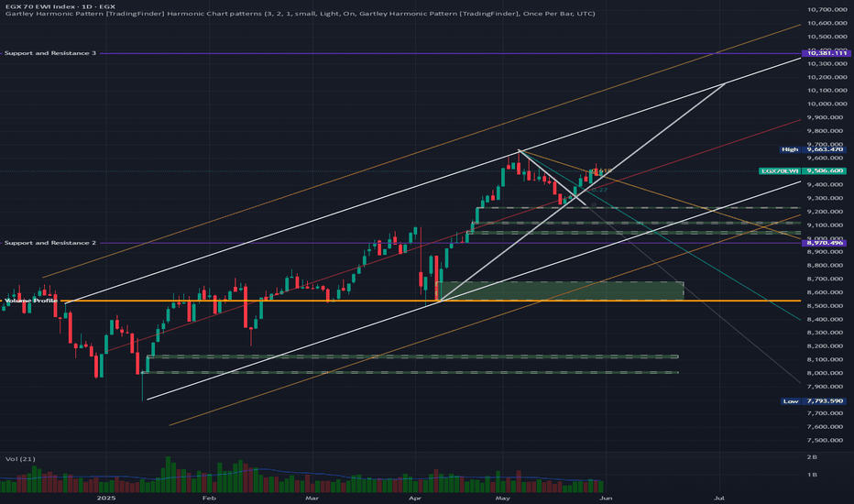Screen dimensions: 854x504
Task: Click the EGX 70 EWI Index chart title
Action: point(60,6)
